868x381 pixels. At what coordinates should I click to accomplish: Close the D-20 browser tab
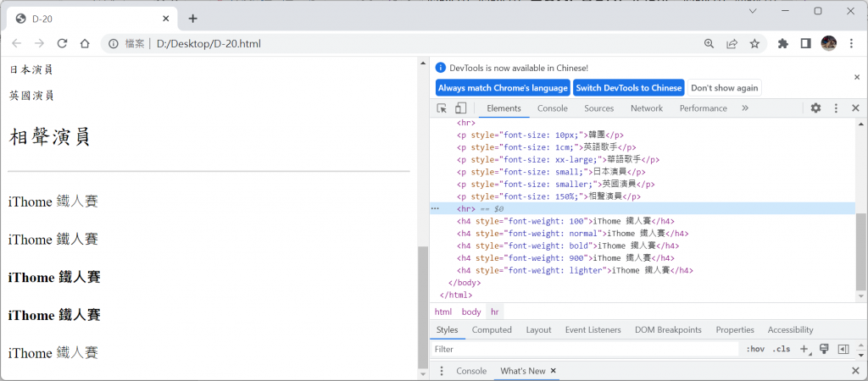[166, 19]
